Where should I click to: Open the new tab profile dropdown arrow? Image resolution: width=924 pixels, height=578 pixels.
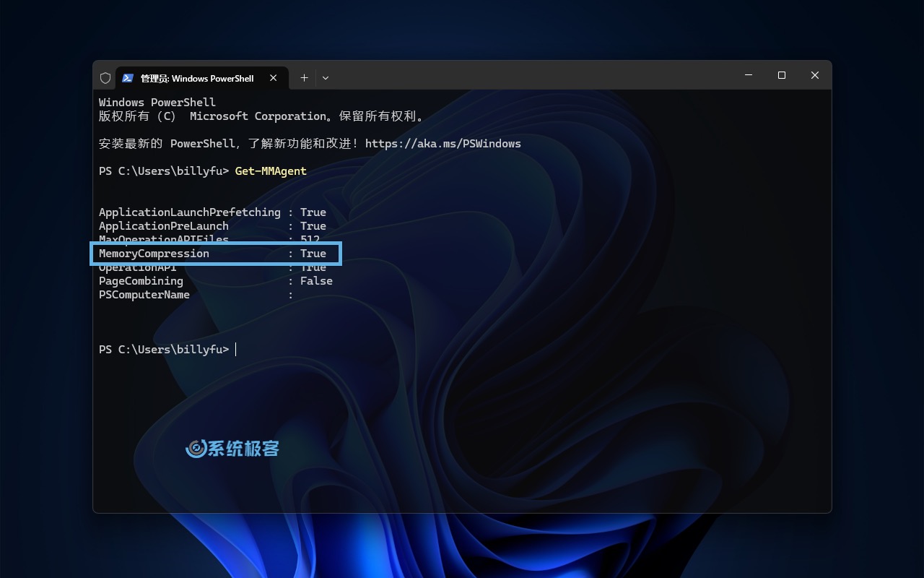click(326, 78)
